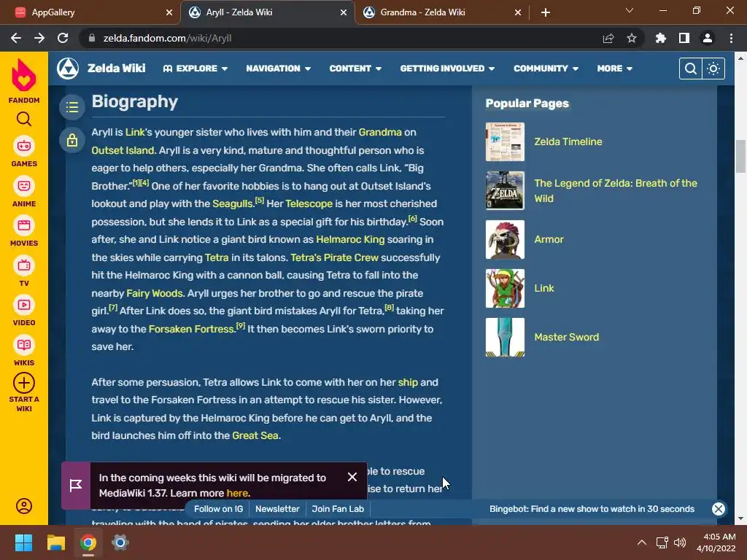Open Settings gear app in taskbar
747x560 pixels.
pos(120,542)
